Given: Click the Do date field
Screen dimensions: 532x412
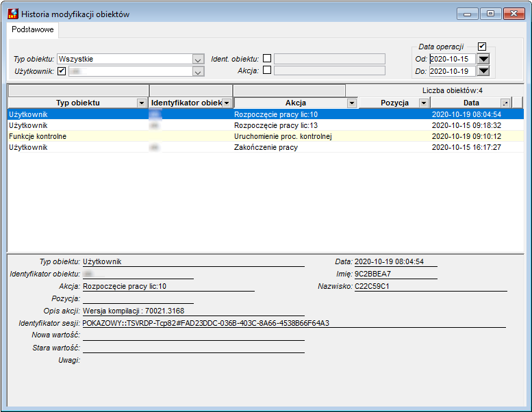Looking at the screenshot, I should tap(453, 71).
